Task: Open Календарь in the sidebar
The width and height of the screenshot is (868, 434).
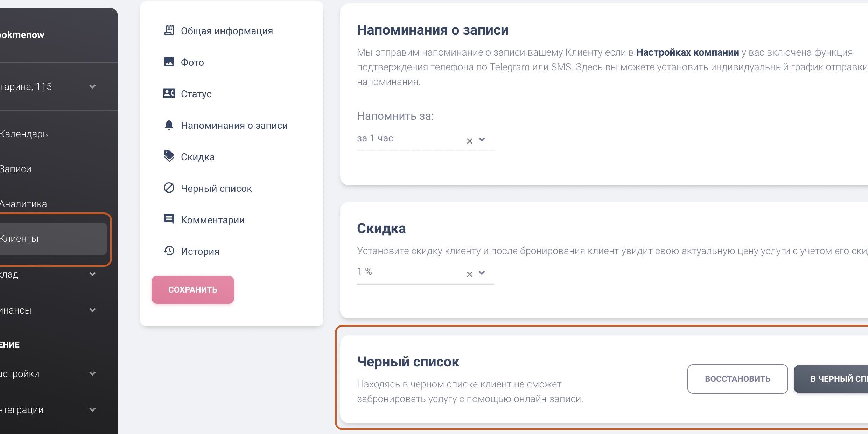Action: click(x=24, y=134)
